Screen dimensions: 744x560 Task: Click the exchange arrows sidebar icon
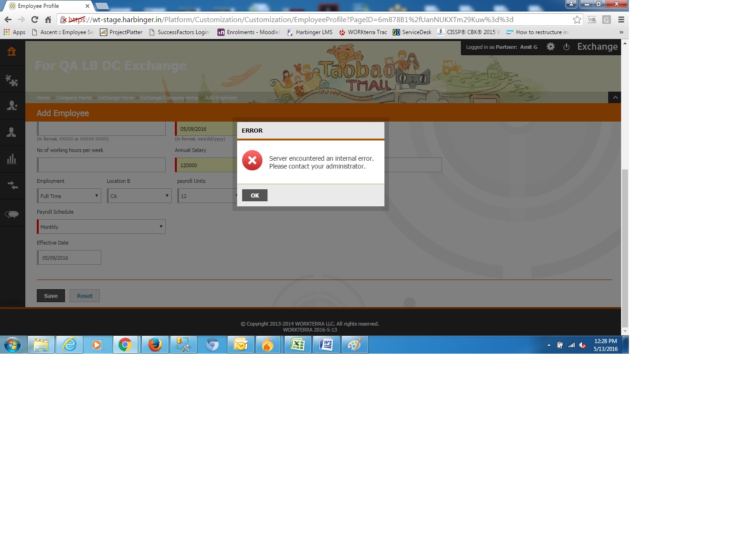(12, 186)
